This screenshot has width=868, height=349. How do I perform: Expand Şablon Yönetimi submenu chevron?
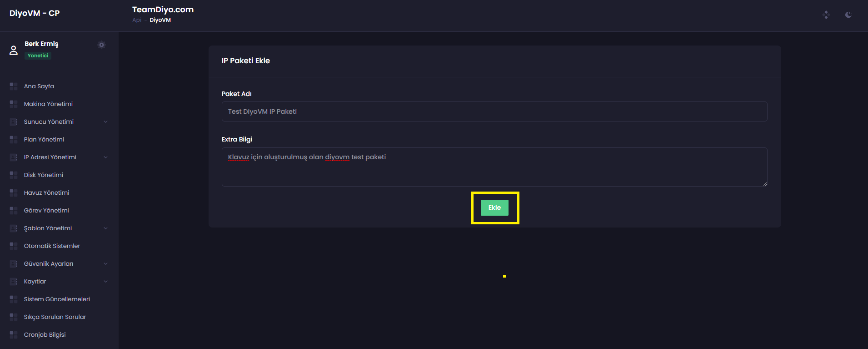(x=105, y=228)
